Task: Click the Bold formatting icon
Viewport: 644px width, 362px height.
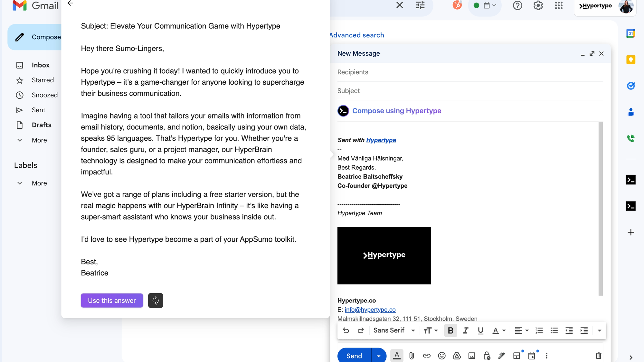Action: pos(450,330)
